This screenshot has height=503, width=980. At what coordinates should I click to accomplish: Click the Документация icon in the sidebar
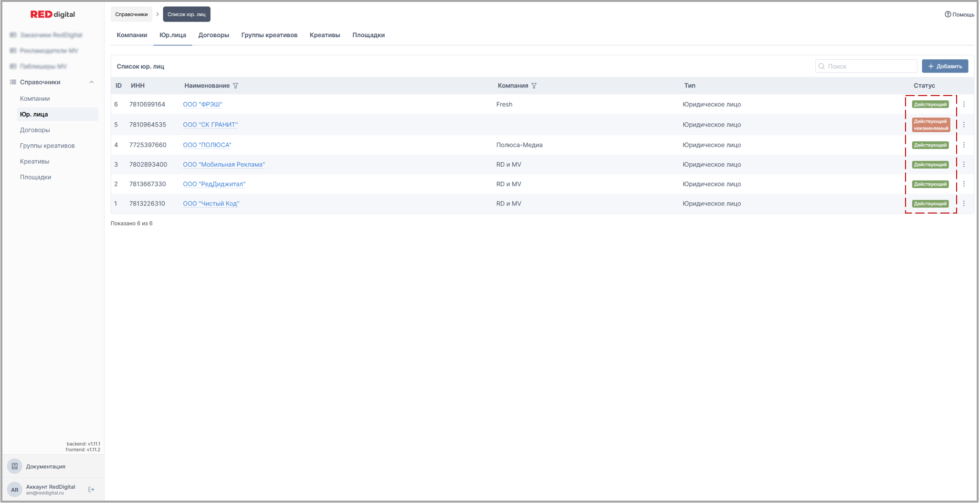coord(15,466)
